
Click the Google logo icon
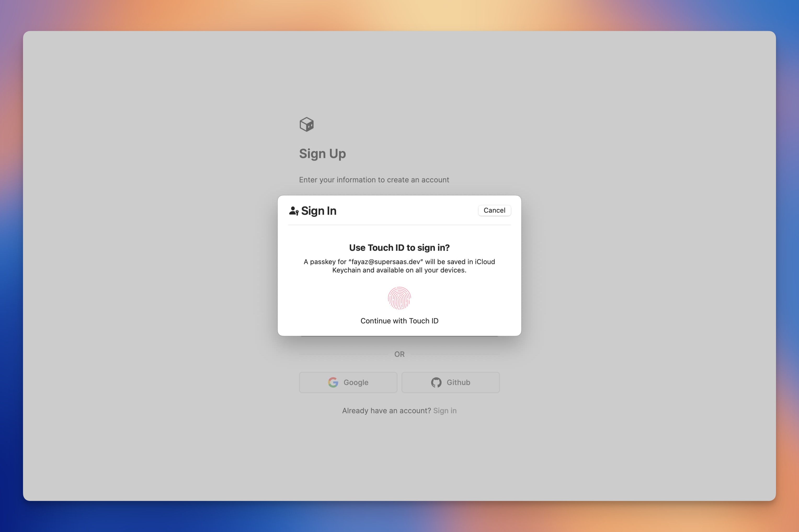point(333,382)
